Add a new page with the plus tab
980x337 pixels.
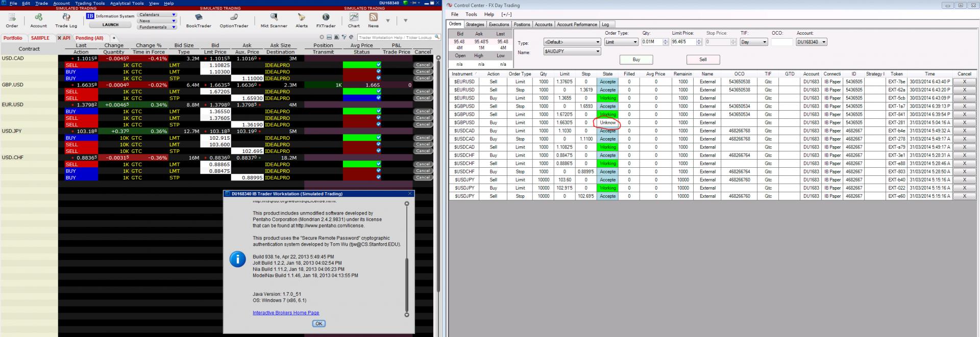[x=114, y=38]
